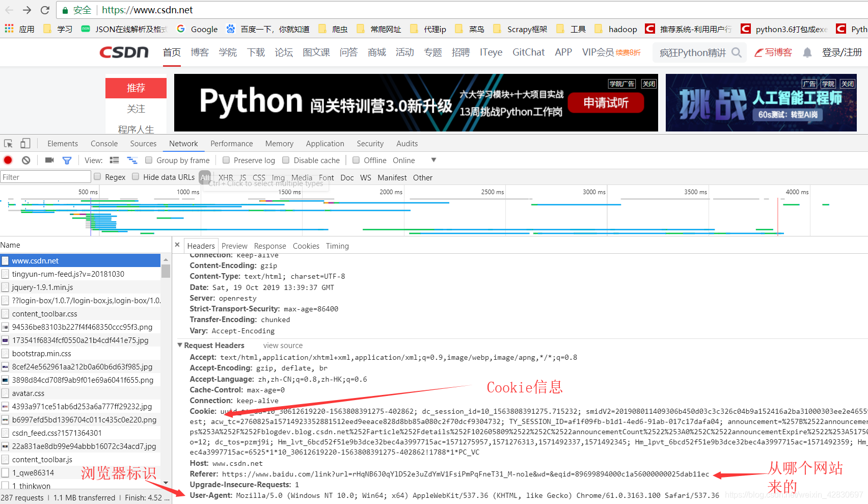This screenshot has width=868, height=504.
Task: Show the Cookies tab of request
Action: [x=306, y=246]
